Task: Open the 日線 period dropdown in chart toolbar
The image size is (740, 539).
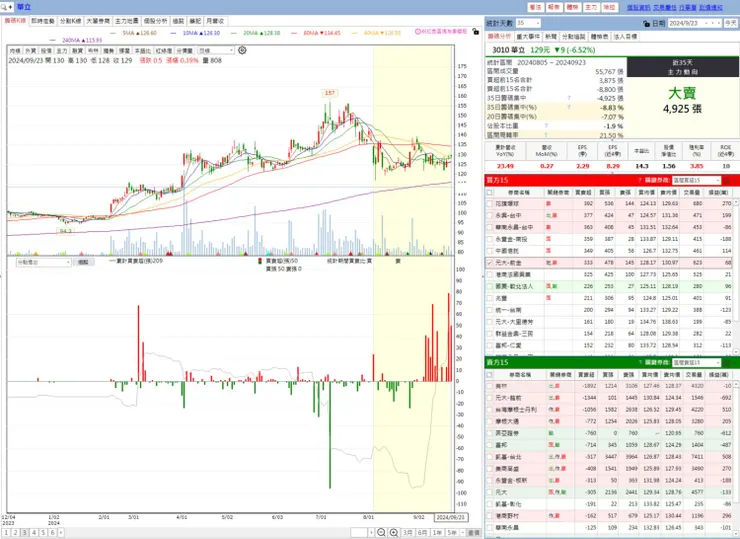Action: pyautogui.click(x=216, y=50)
